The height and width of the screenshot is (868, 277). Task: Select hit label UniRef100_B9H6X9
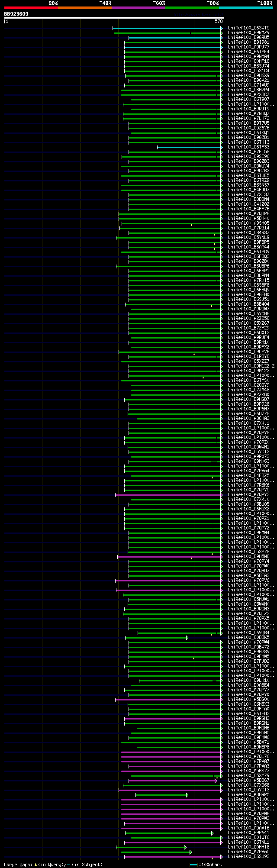point(248,76)
